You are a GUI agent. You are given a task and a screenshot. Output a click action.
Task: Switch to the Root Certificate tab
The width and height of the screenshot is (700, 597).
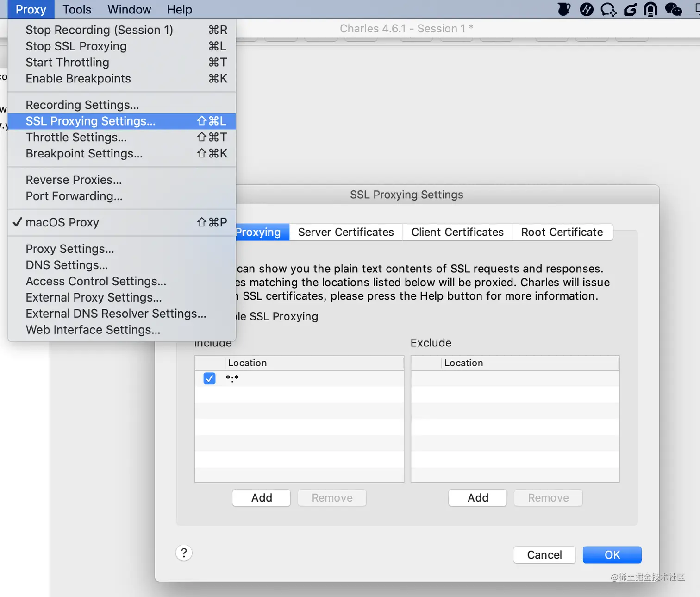point(562,232)
